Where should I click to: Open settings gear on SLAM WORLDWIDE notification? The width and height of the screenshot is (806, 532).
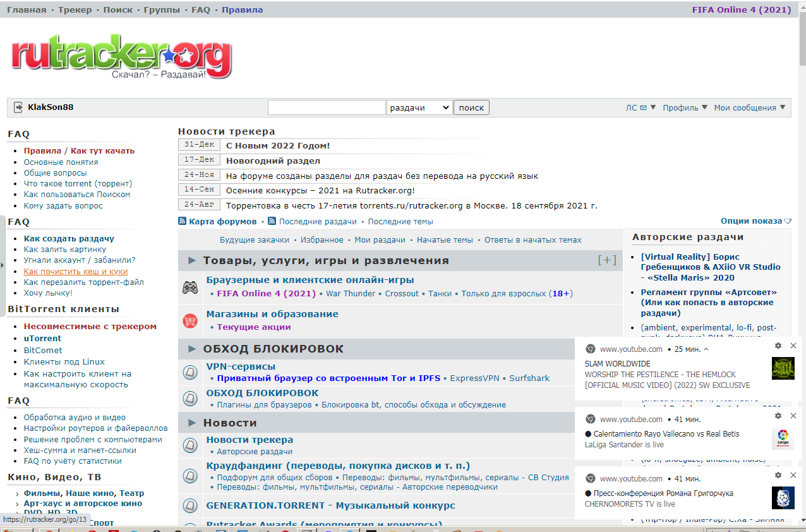[x=778, y=346]
